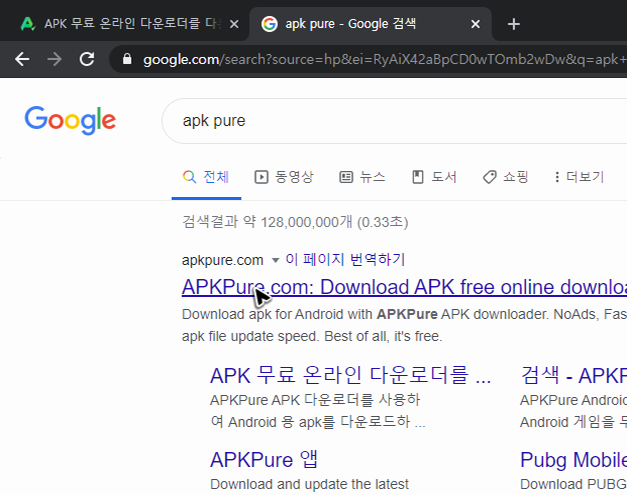Switch to the 쇼핑 results tab
The height and width of the screenshot is (495, 627).
coord(505,177)
